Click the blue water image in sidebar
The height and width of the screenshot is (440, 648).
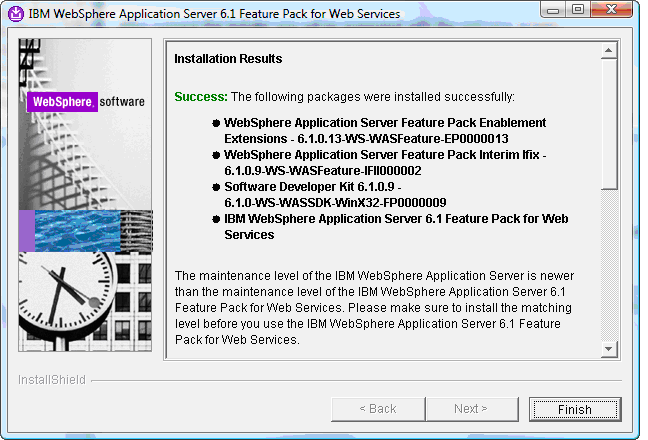(78, 231)
